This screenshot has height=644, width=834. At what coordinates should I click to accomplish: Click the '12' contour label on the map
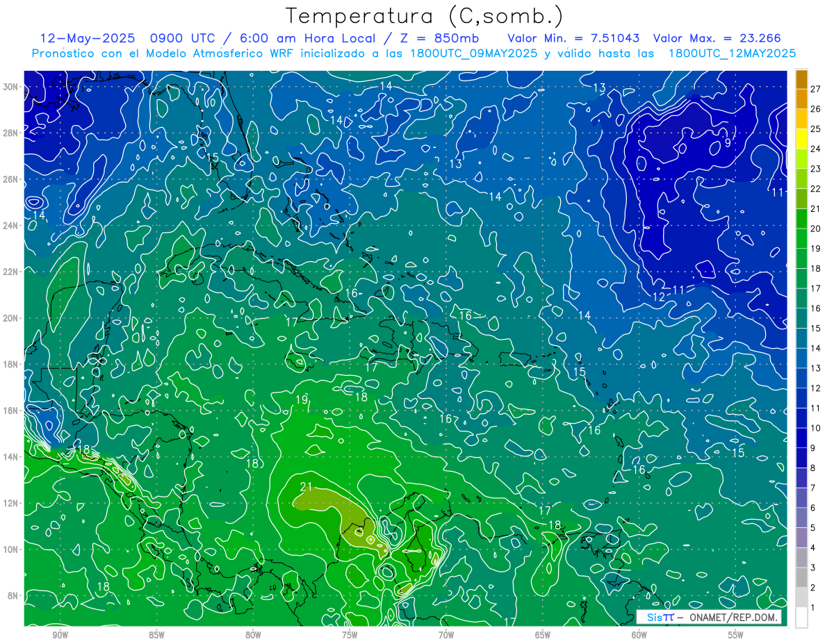[x=659, y=297]
